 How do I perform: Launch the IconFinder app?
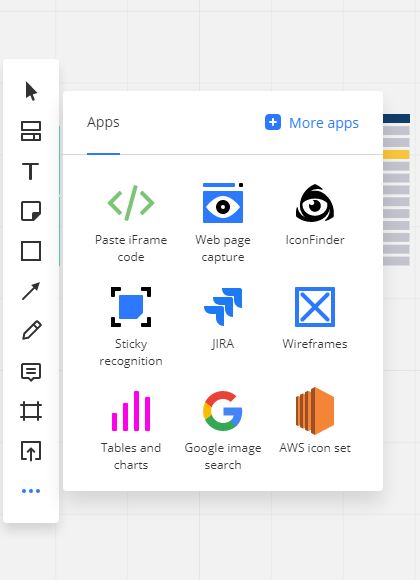coord(315,215)
